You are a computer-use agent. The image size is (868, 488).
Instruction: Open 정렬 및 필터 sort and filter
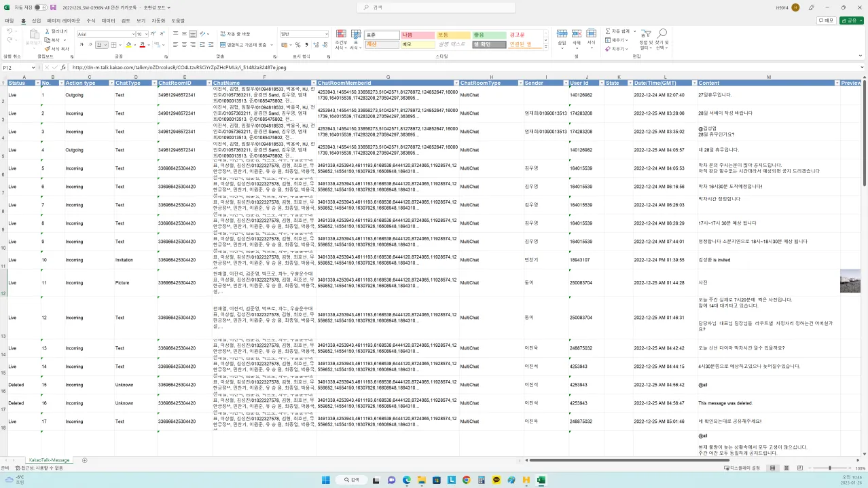(645, 39)
